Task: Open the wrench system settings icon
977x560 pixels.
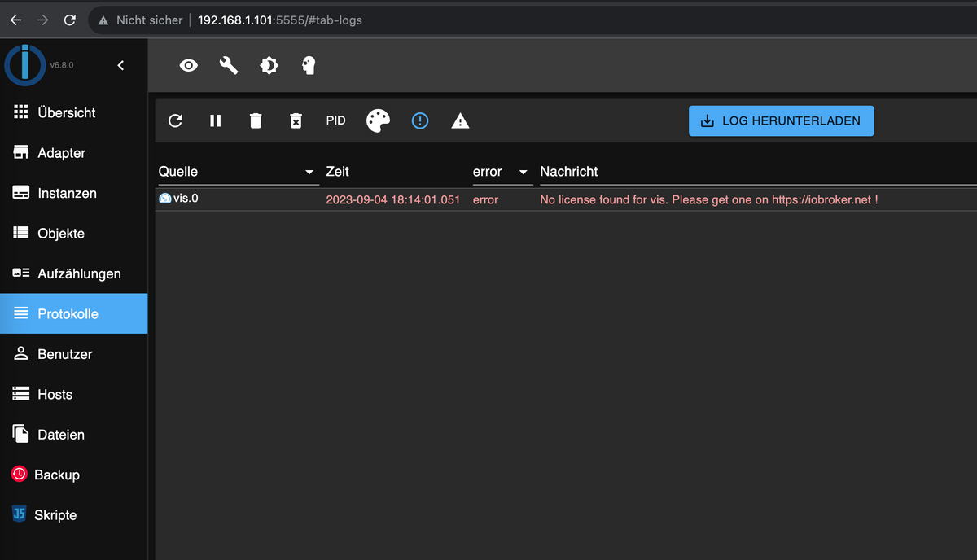Action: (229, 66)
